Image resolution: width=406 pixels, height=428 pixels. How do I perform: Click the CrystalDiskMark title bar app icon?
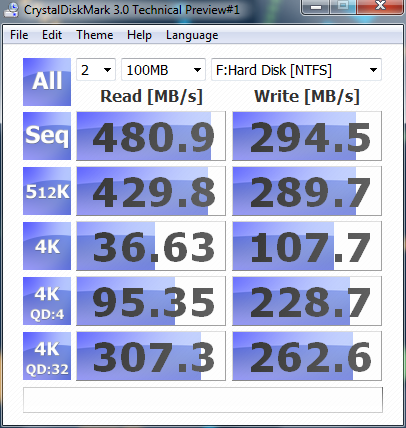coord(11,9)
